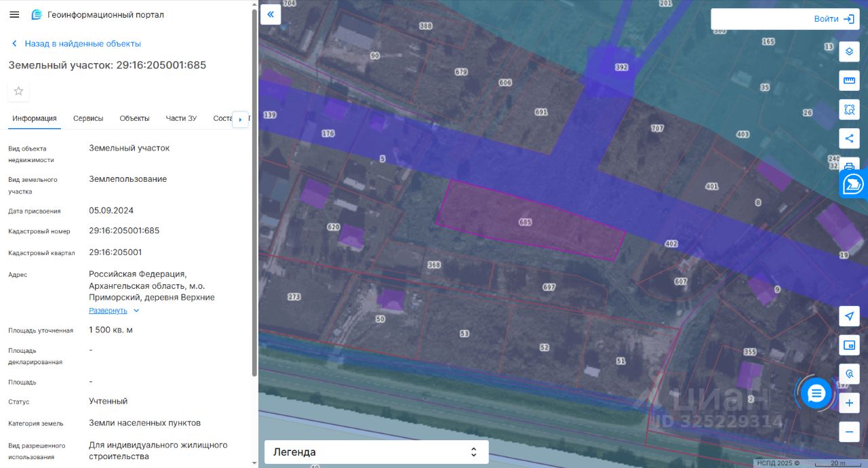Image resolution: width=868 pixels, height=468 pixels.
Task: Click the share map icon
Action: 849,138
